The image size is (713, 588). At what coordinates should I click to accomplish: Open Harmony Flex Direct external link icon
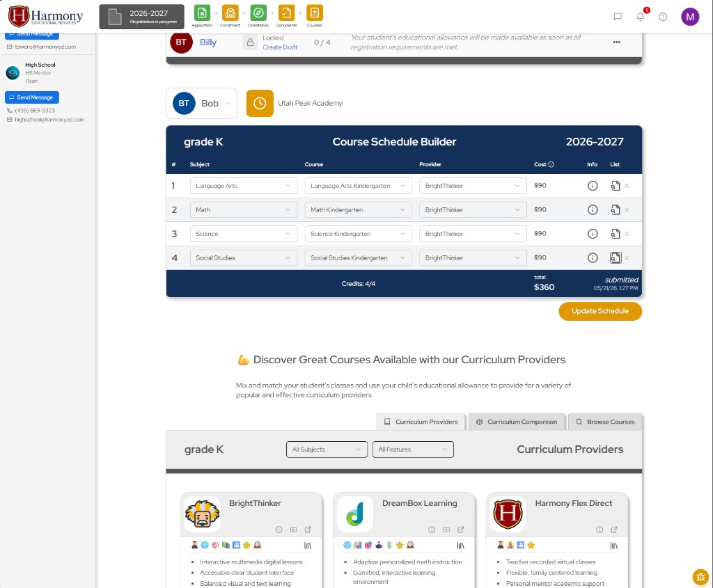click(614, 530)
